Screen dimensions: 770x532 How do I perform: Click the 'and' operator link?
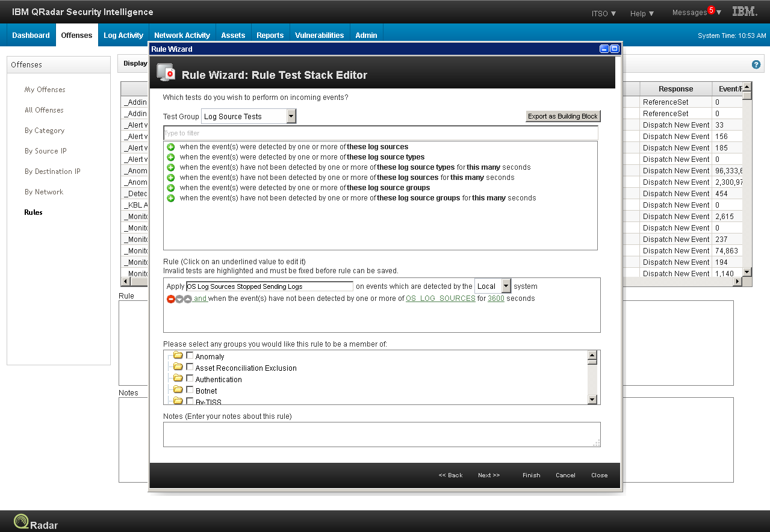200,298
